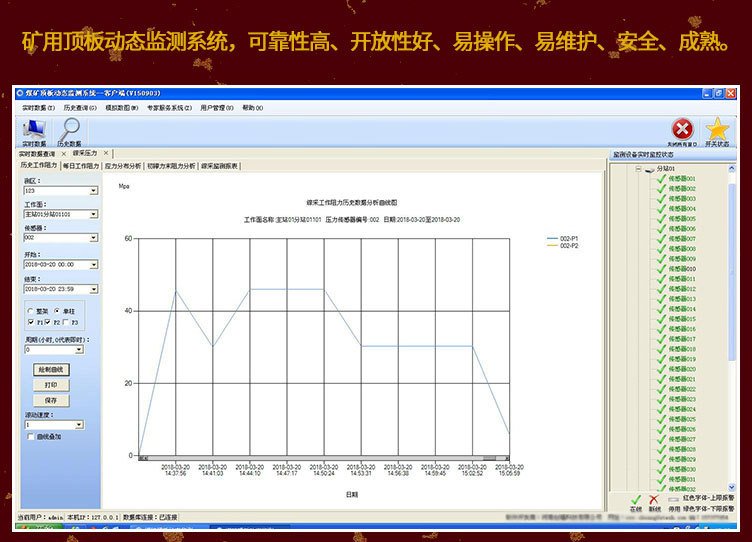Click the green check for 传感器012
Image resolution: width=752 pixels, height=542 pixels.
click(662, 289)
